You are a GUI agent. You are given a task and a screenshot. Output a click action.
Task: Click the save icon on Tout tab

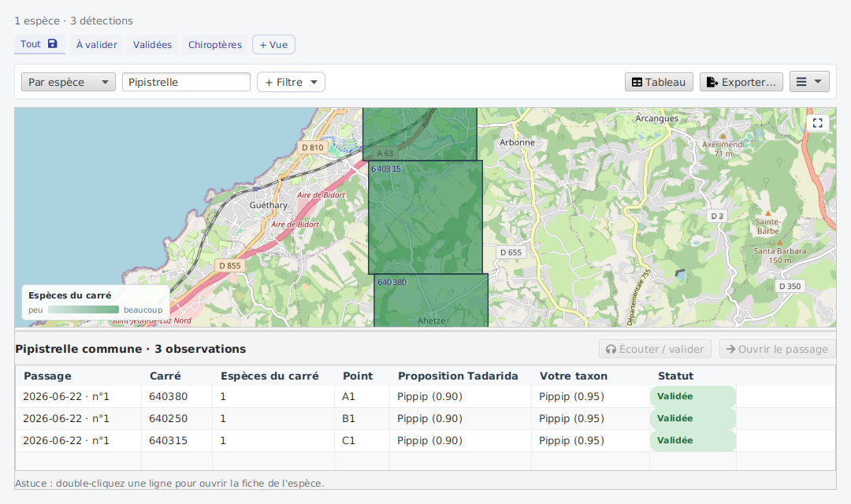[53, 44]
